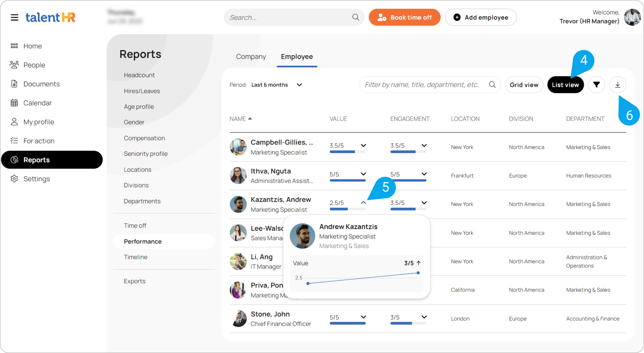Select List view toggle

[565, 85]
